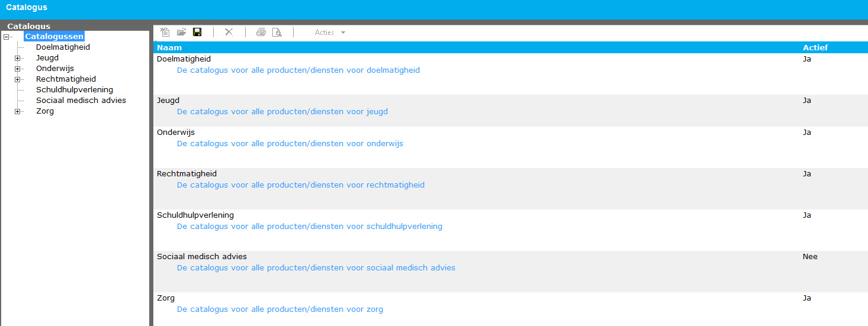Select Doelmatigheid in the tree

(x=63, y=47)
